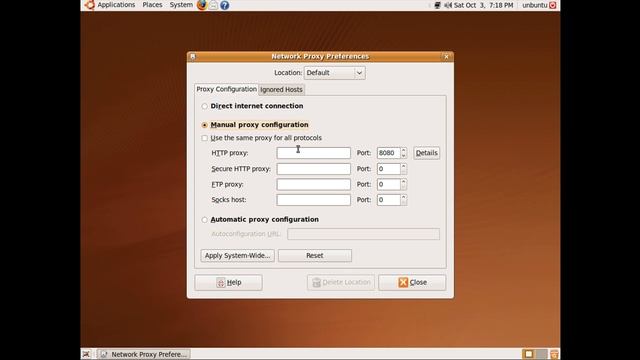
Task: Open the Location dropdown
Action: (x=334, y=73)
